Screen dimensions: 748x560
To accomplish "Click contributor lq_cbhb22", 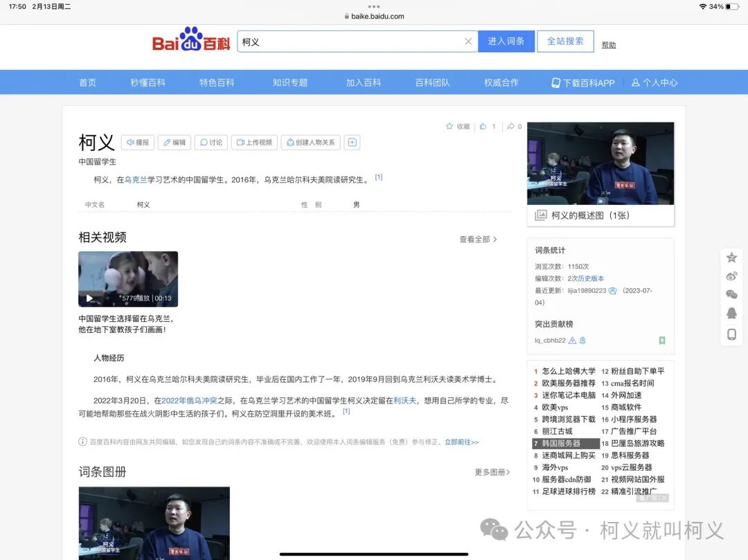I will tap(550, 341).
